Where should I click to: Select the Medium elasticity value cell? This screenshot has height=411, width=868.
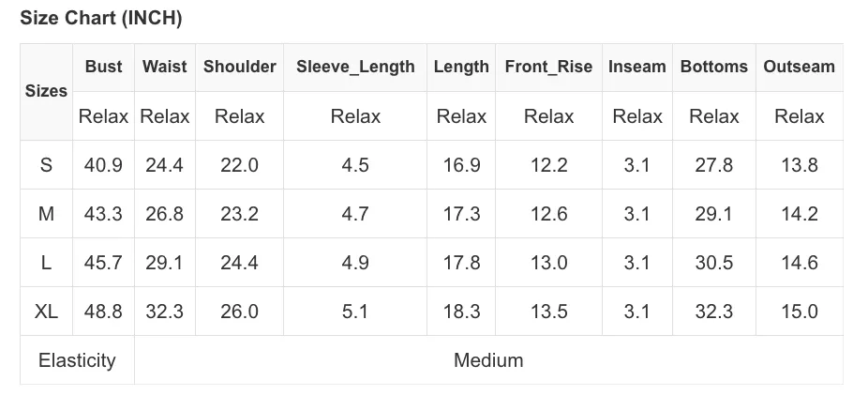pos(488,360)
